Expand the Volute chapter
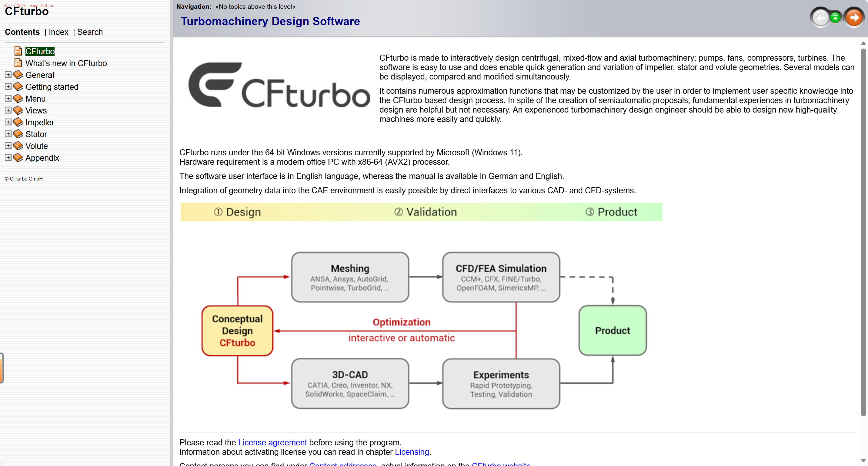The height and width of the screenshot is (466, 868). pos(8,145)
